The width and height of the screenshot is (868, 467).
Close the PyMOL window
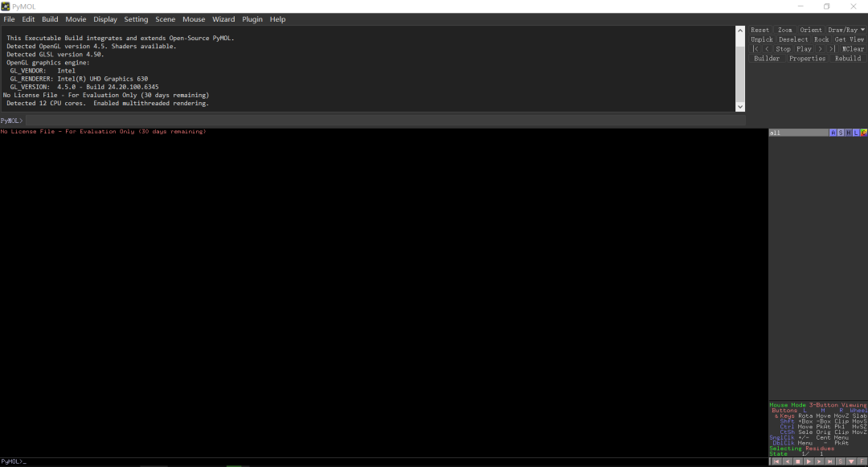pyautogui.click(x=853, y=6)
